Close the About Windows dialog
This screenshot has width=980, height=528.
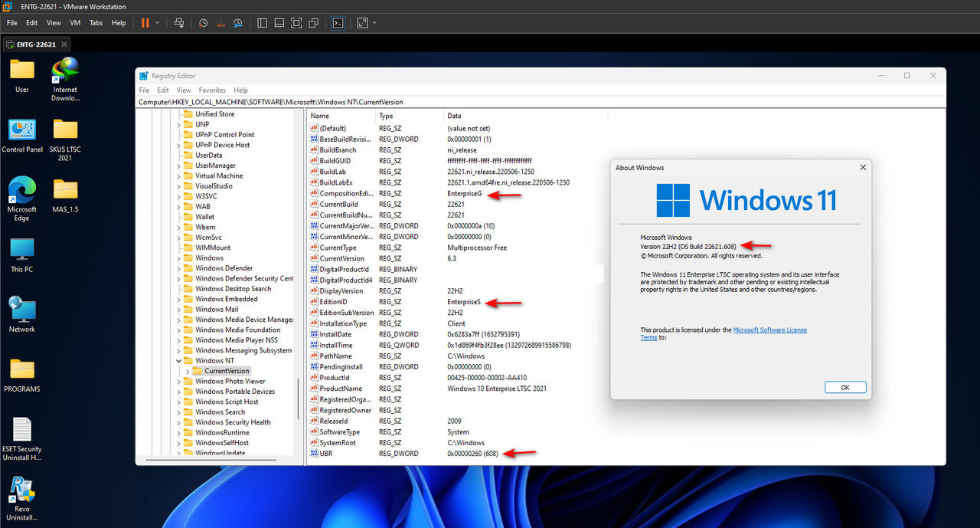pyautogui.click(x=863, y=167)
